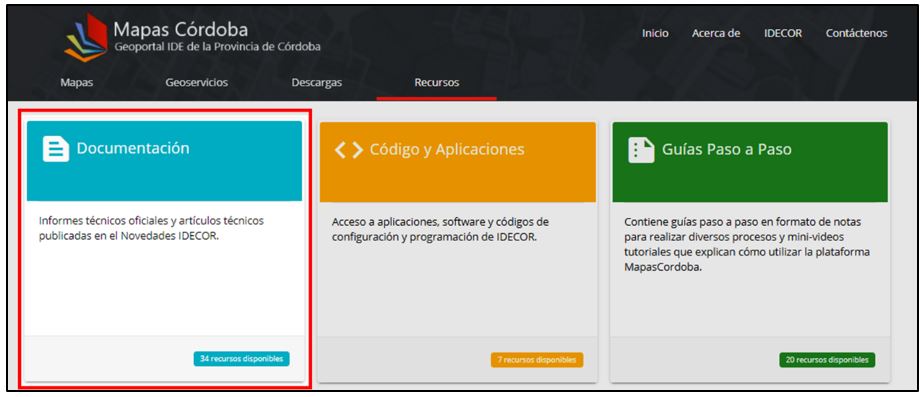Image resolution: width=921 pixels, height=397 pixels.
Task: Click the document icon beside Documentación
Action: (x=56, y=149)
